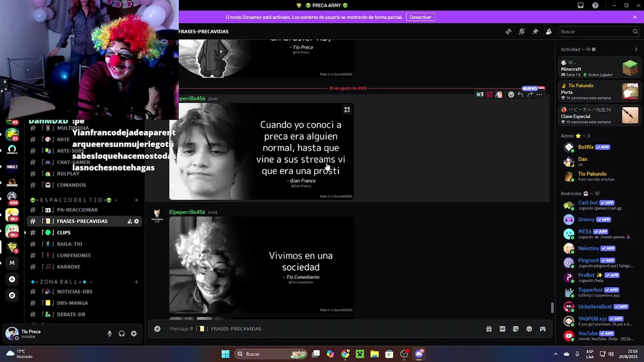Viewport: 644px width, 362px height.
Task: Open the Discord inbox icon in title bar
Action: [581, 6]
